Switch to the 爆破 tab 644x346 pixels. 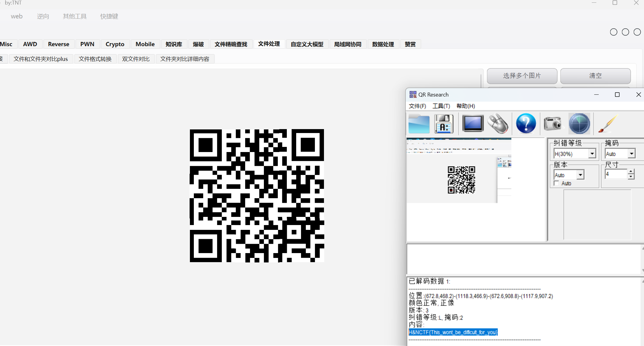click(x=198, y=44)
